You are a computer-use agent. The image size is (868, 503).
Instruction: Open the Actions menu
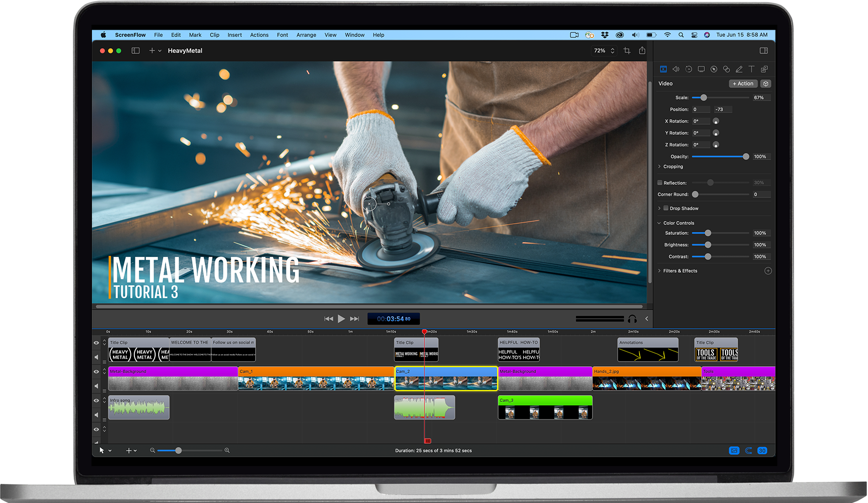(x=259, y=35)
